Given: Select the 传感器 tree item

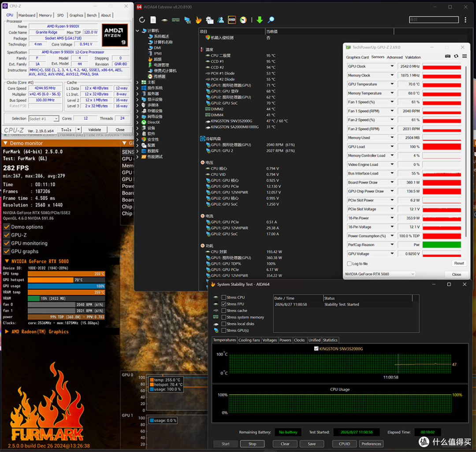Looking at the screenshot, I should 156,77.
